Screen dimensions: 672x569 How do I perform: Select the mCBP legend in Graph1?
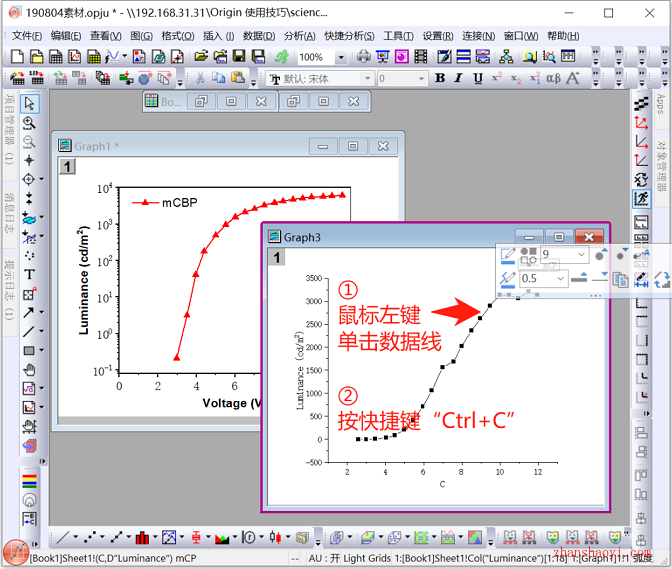click(x=165, y=202)
